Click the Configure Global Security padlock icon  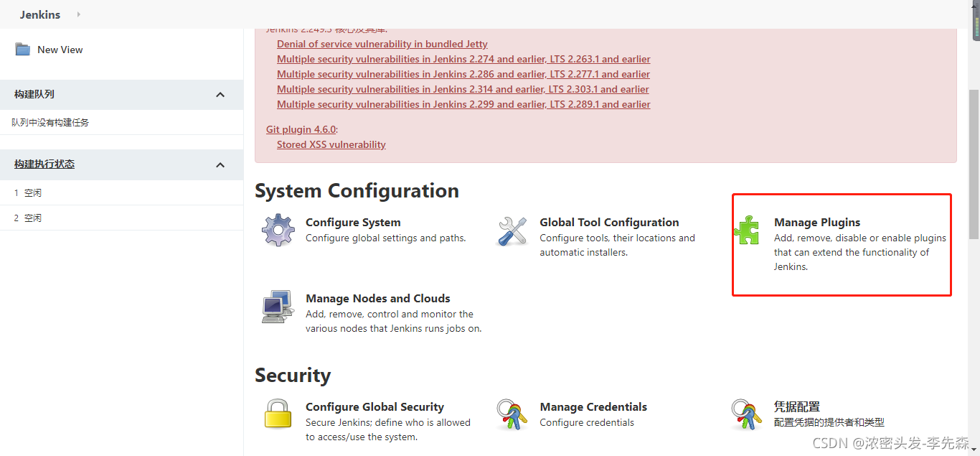point(278,414)
